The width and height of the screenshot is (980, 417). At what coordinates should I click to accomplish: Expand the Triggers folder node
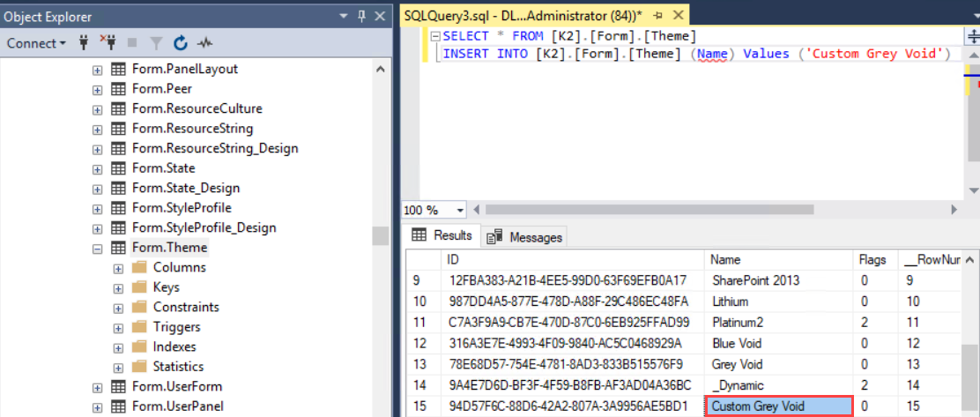click(x=118, y=328)
